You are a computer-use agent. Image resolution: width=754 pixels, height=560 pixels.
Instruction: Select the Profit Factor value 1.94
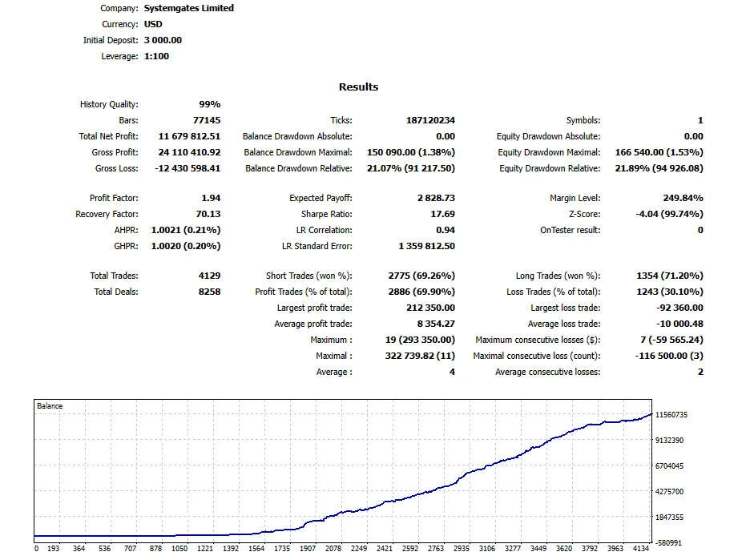211,198
